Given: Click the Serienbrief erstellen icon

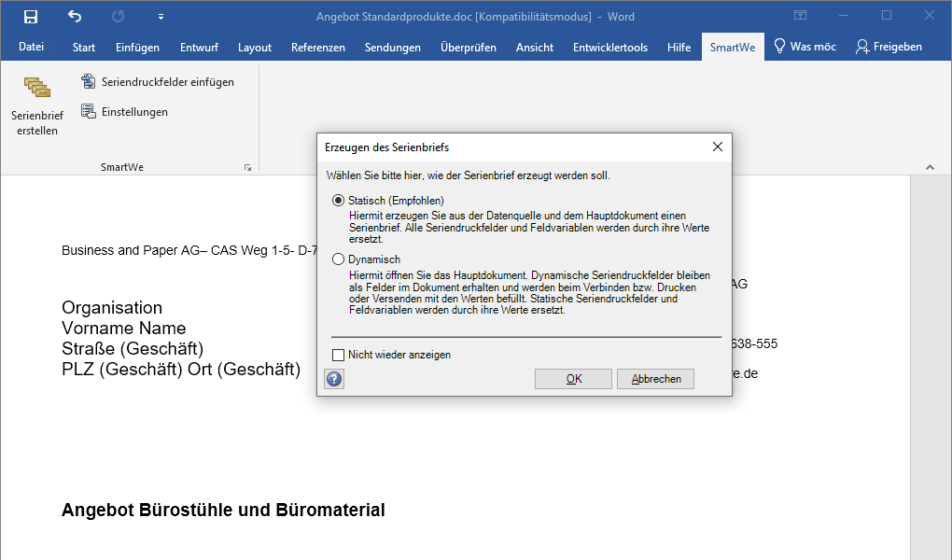Looking at the screenshot, I should tap(36, 90).
